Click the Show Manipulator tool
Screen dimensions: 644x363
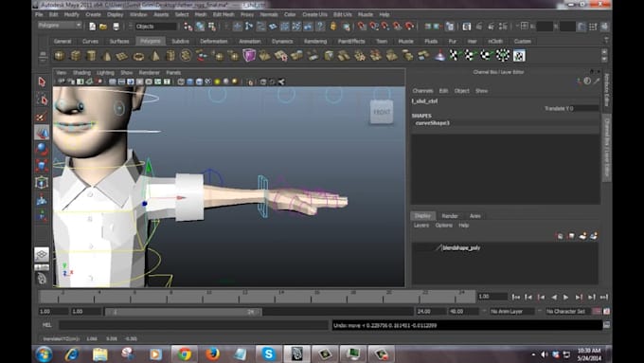42,215
